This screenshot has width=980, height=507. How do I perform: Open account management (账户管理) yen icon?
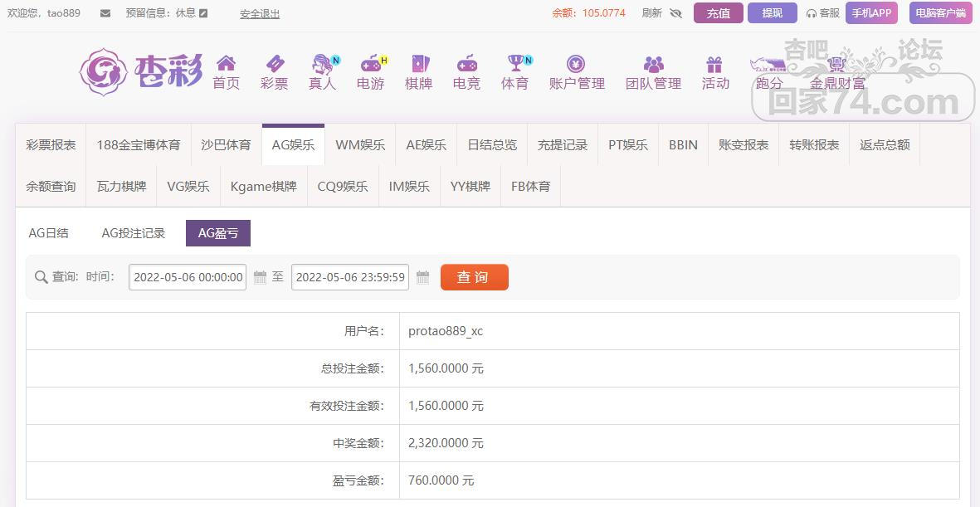click(x=576, y=64)
